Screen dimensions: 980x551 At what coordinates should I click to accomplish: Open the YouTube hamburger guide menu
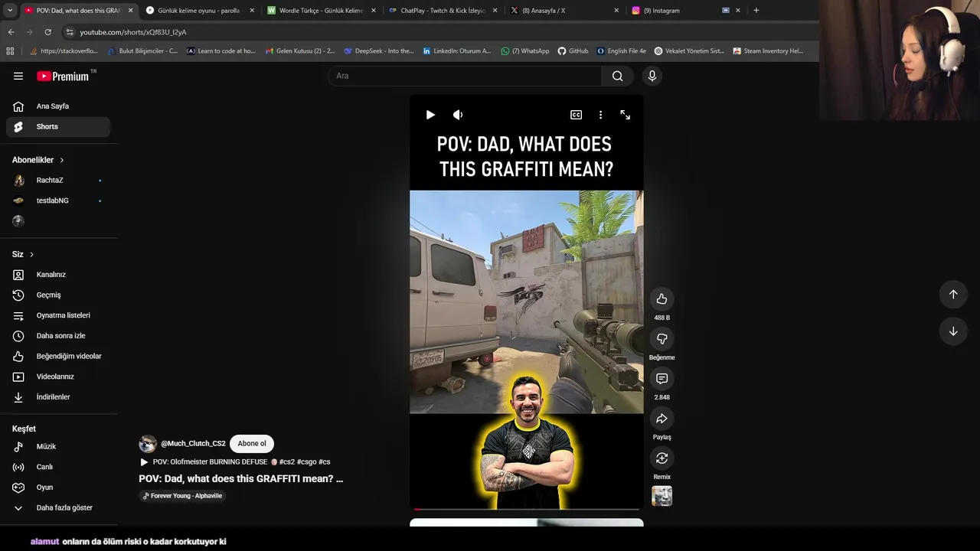pos(18,76)
